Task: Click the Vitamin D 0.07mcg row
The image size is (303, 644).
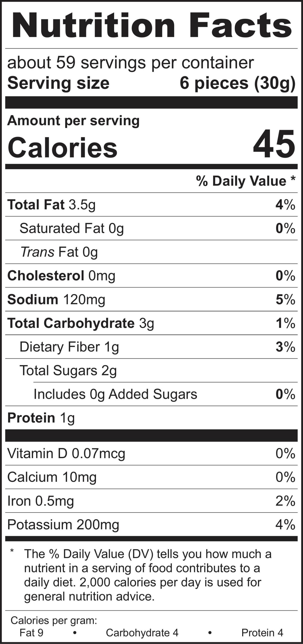Action: click(x=66, y=454)
